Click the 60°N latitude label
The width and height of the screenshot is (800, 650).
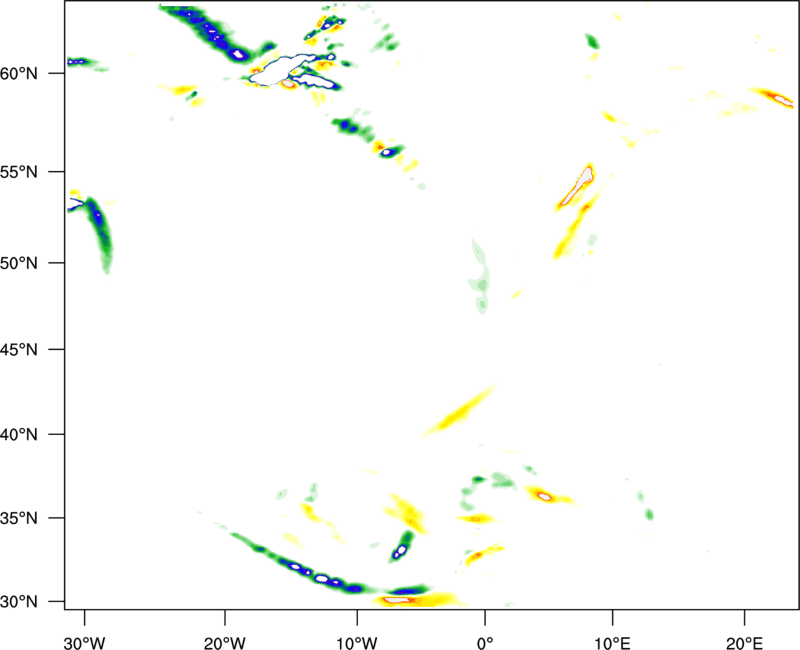(x=19, y=73)
